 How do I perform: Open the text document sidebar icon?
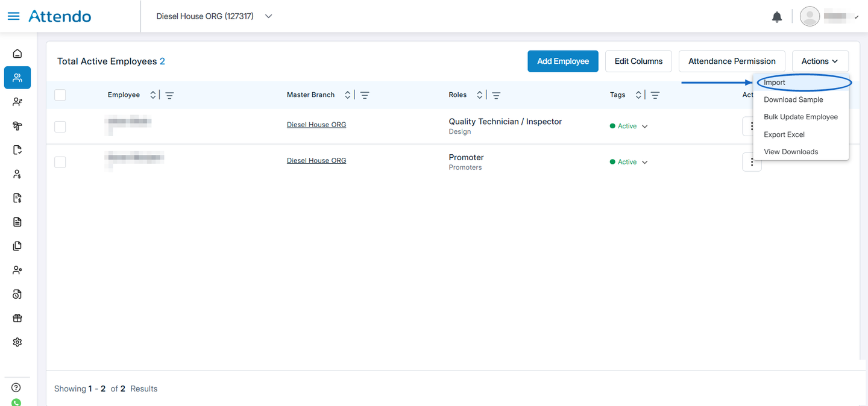17,222
